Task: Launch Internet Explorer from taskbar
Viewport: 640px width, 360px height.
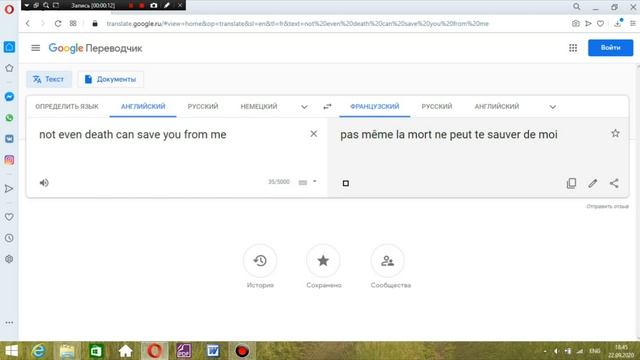Action: point(39,351)
